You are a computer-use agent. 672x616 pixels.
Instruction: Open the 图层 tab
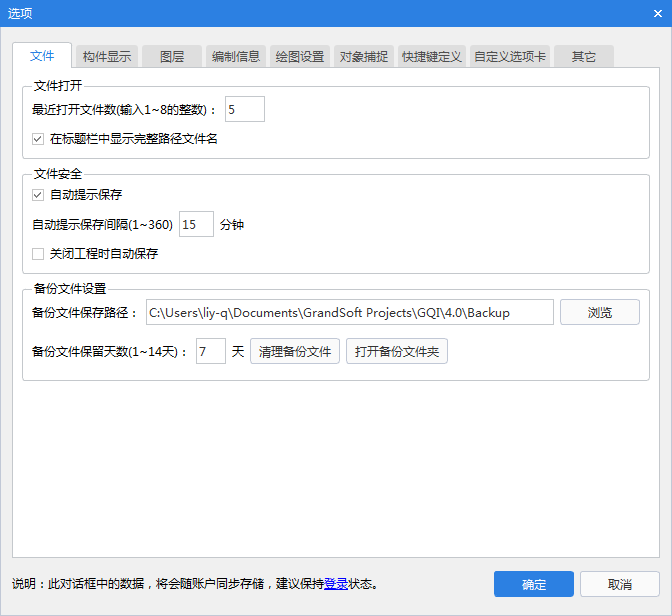(172, 57)
